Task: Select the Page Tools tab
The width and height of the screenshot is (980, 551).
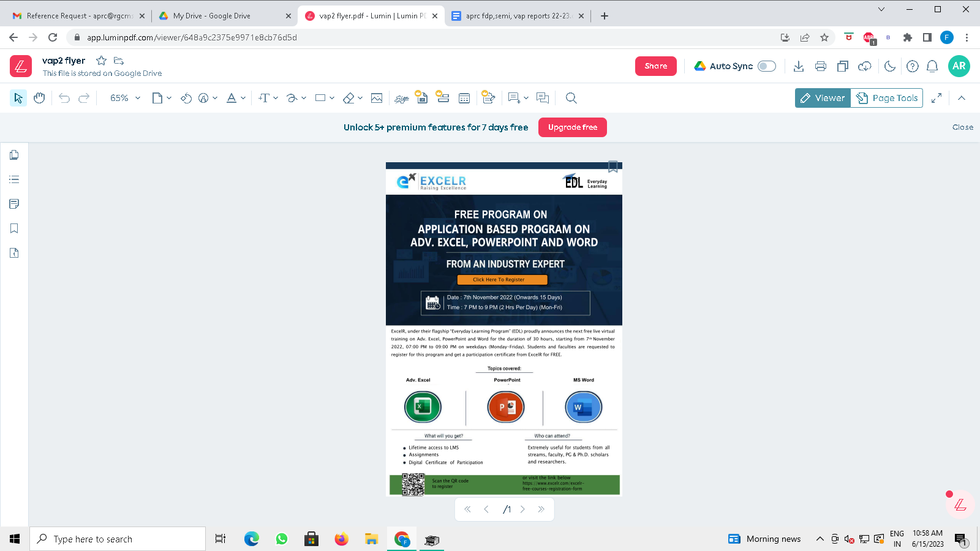Action: click(x=887, y=98)
